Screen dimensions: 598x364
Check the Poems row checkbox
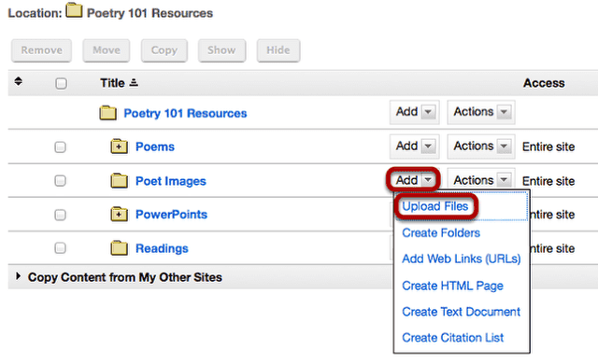[60, 147]
